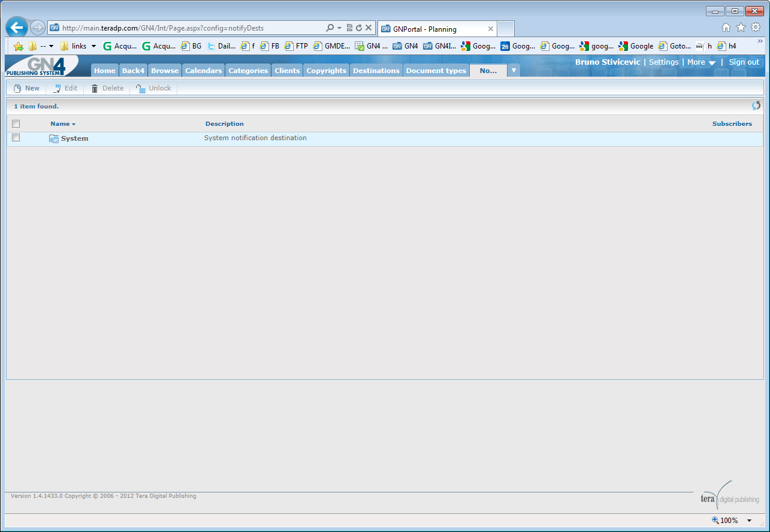
Task: Close the GNPortal - Planning tab
Action: (491, 29)
